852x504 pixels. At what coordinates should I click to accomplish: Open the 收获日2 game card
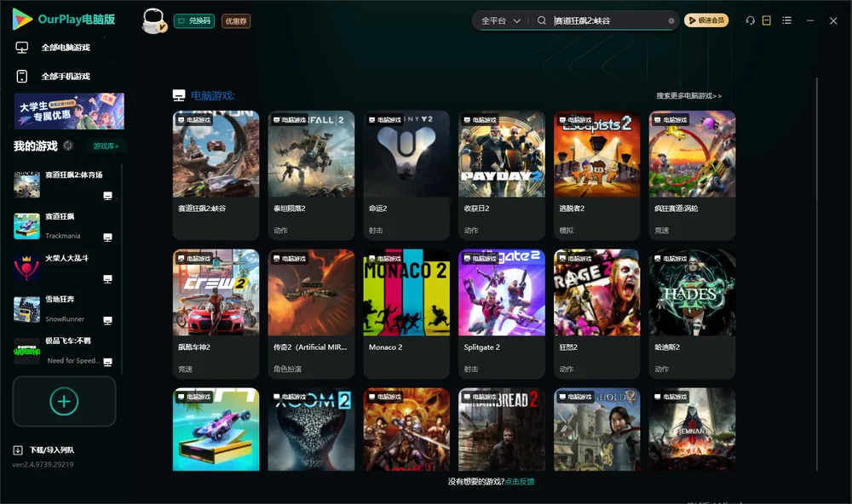502,175
